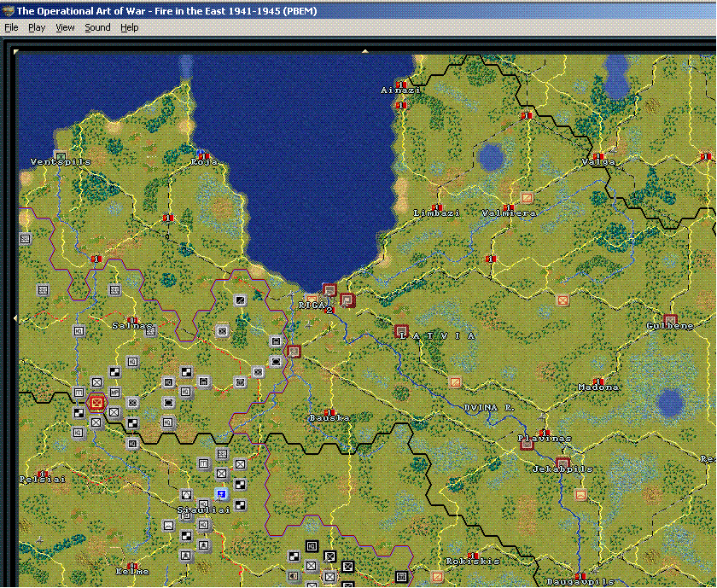Click the Valga town label
This screenshot has height=588, width=717.
tap(598, 162)
